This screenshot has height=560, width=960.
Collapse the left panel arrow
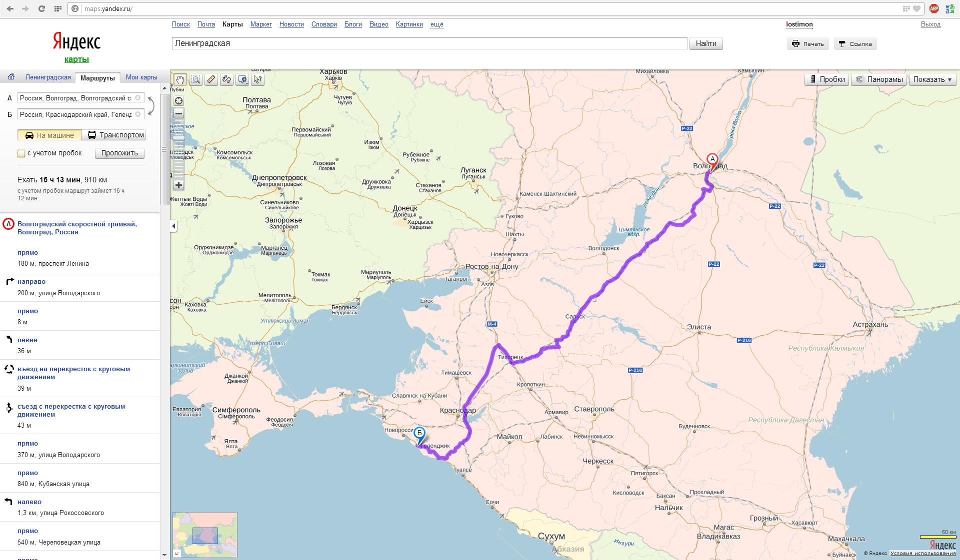tap(173, 226)
